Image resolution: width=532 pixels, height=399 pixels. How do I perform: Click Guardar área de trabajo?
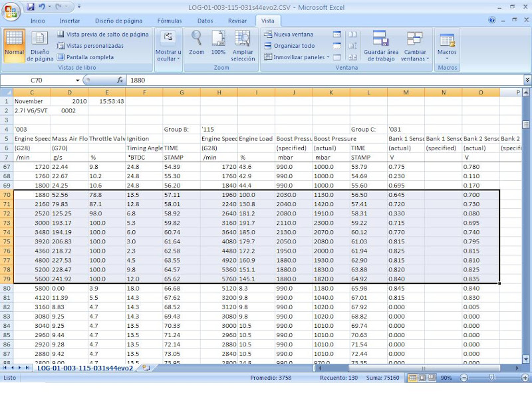[381, 45]
